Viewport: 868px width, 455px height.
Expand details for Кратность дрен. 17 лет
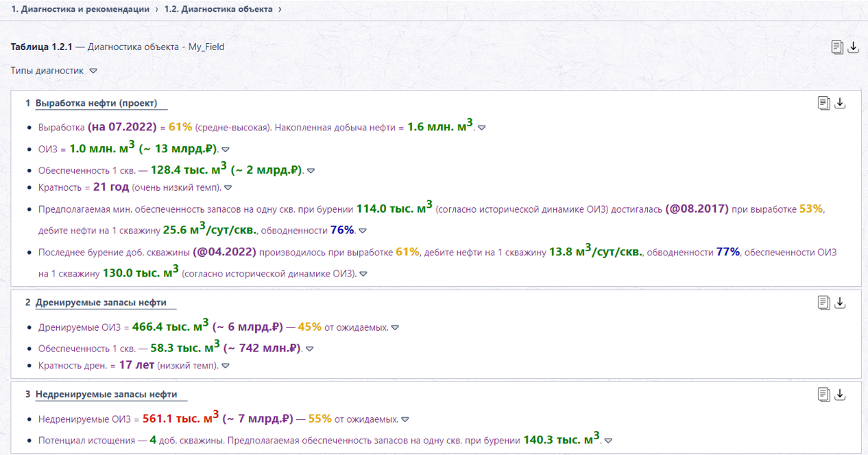226,366
